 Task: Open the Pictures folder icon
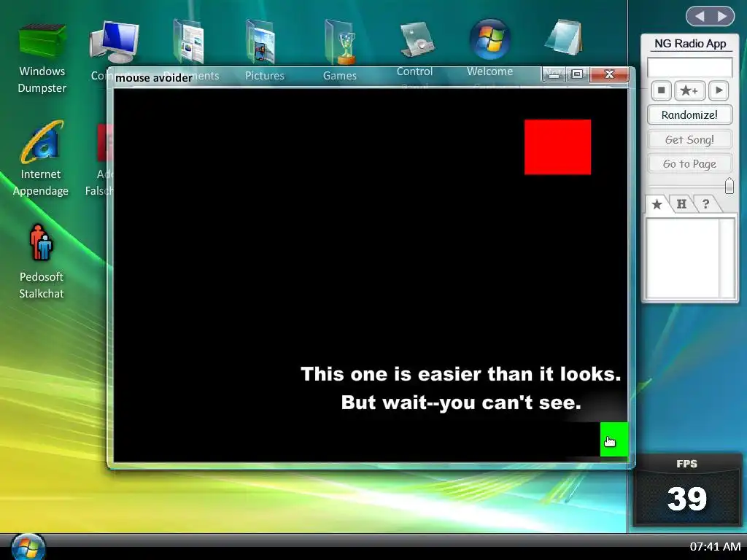pyautogui.click(x=262, y=42)
